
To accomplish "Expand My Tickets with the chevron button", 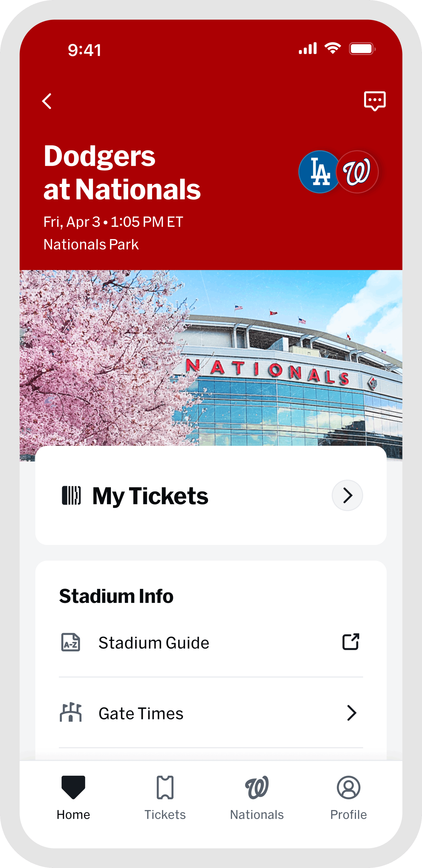I will [x=347, y=495].
